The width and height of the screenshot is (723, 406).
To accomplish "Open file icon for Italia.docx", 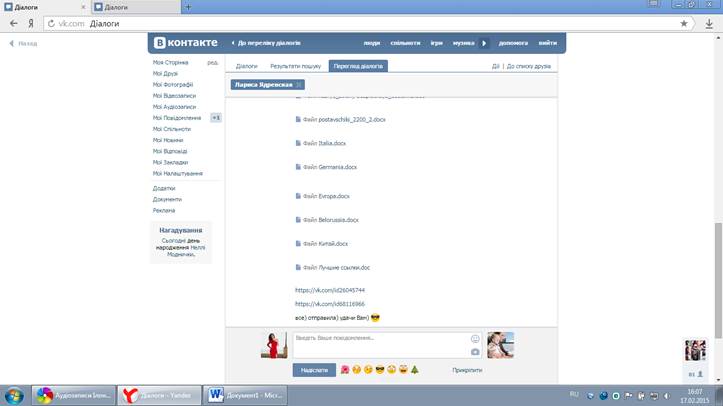I will pos(298,143).
